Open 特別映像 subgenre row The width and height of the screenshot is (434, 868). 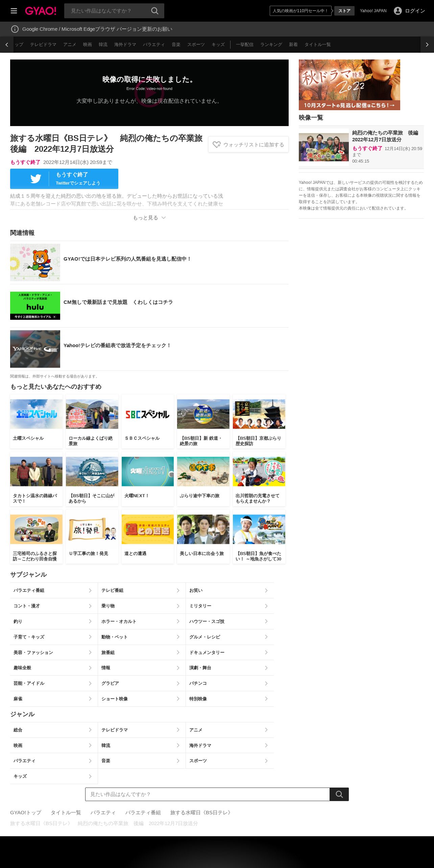230,699
